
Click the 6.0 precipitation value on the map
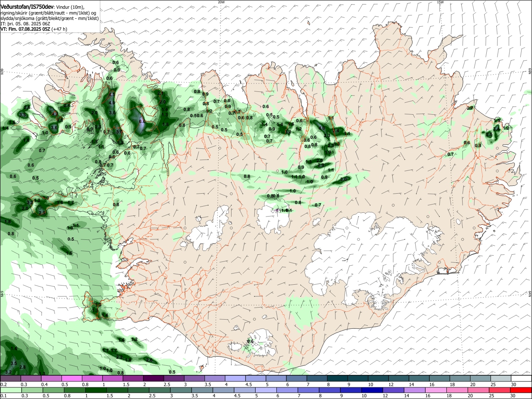142,121
